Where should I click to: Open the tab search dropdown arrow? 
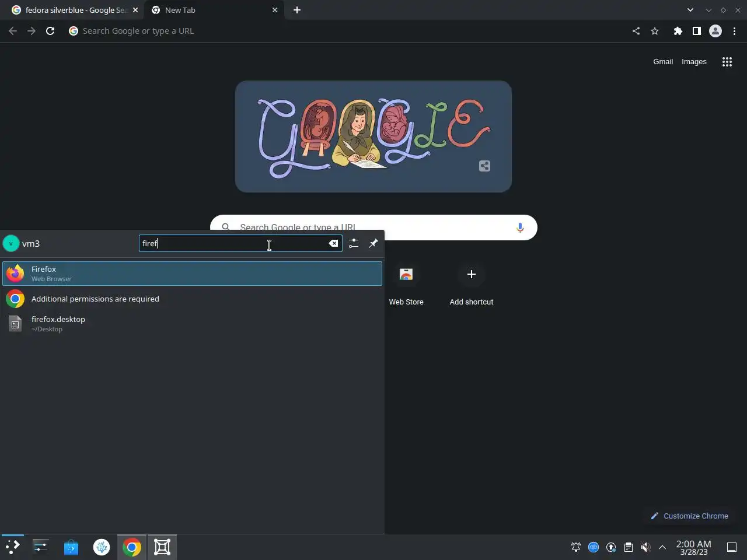pos(690,10)
